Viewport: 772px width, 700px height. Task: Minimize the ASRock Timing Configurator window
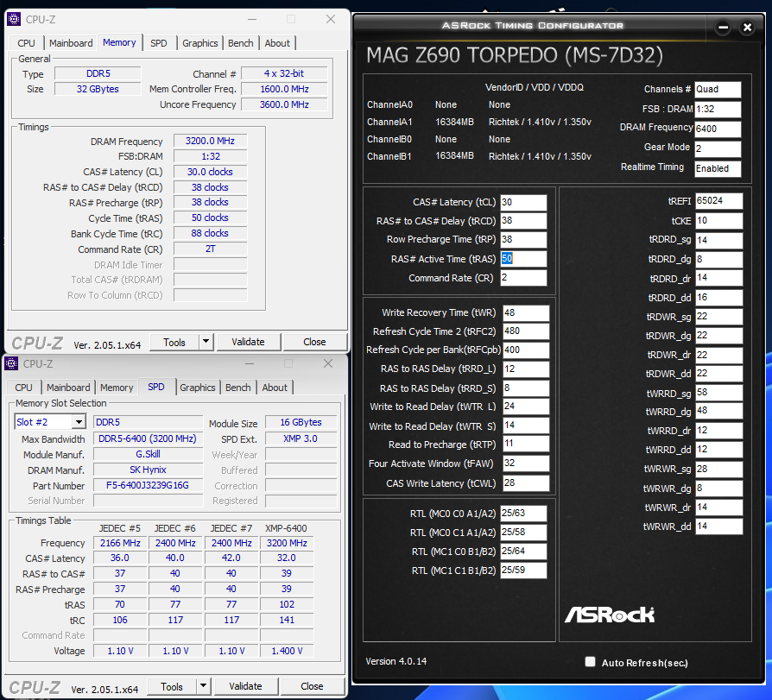click(x=724, y=28)
